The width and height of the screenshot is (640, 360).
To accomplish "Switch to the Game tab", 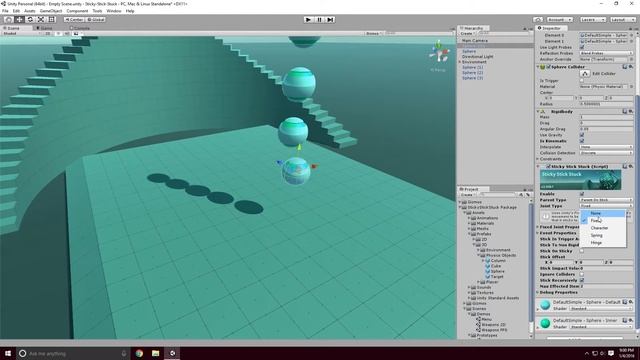I will [44, 28].
